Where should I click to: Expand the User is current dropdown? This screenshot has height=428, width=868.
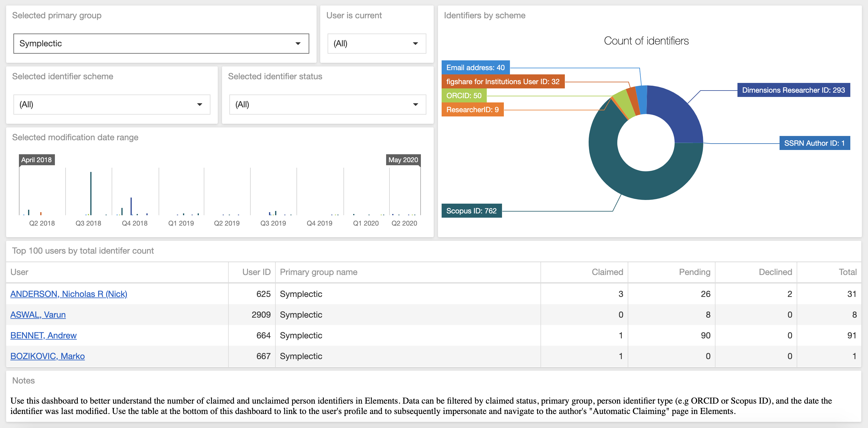pos(376,43)
